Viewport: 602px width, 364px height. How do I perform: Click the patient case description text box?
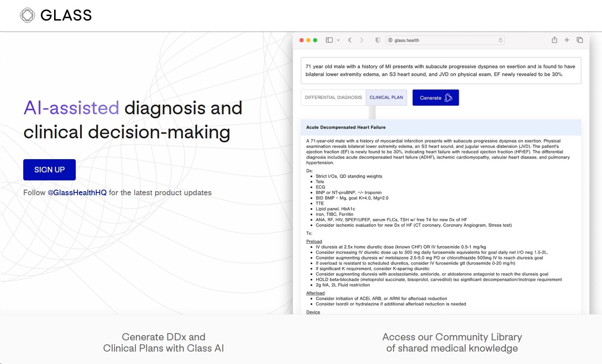[x=441, y=71]
